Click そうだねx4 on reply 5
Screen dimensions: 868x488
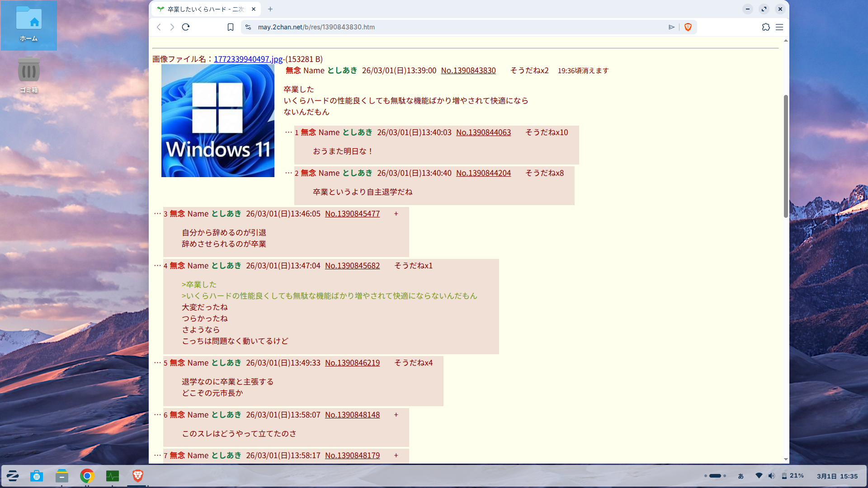point(413,363)
